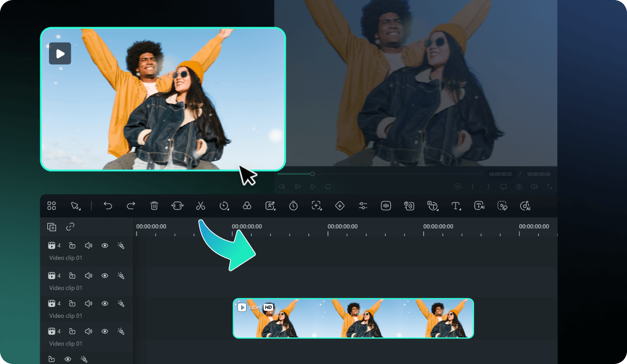
Task: Add a new track with plus icon
Action: click(x=52, y=227)
